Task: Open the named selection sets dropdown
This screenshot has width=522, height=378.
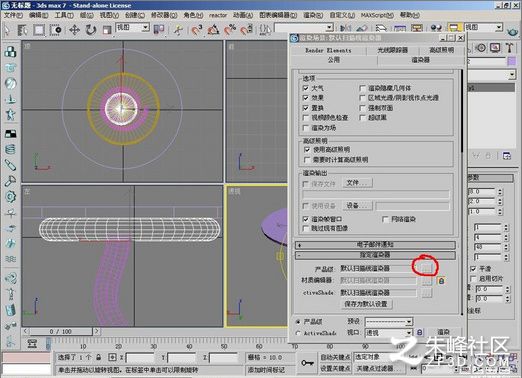Action: (x=304, y=27)
